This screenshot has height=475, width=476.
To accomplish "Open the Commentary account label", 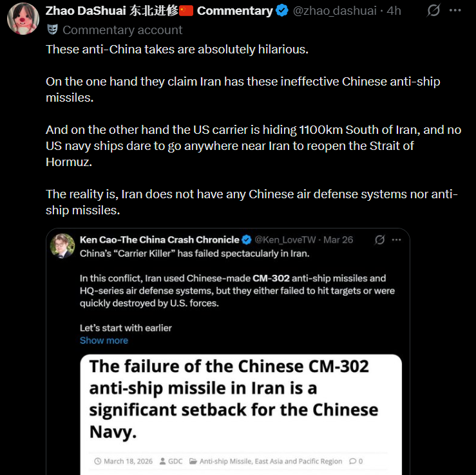I will coord(122,30).
